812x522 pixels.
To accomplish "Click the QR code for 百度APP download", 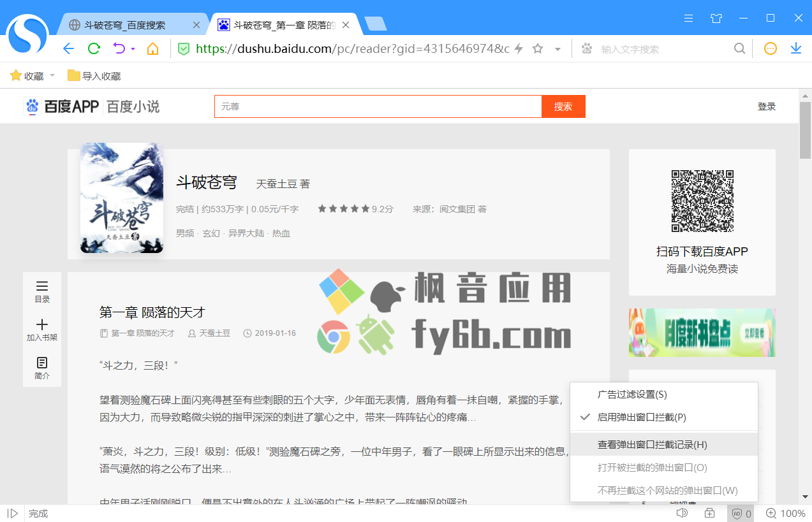I will [x=702, y=201].
